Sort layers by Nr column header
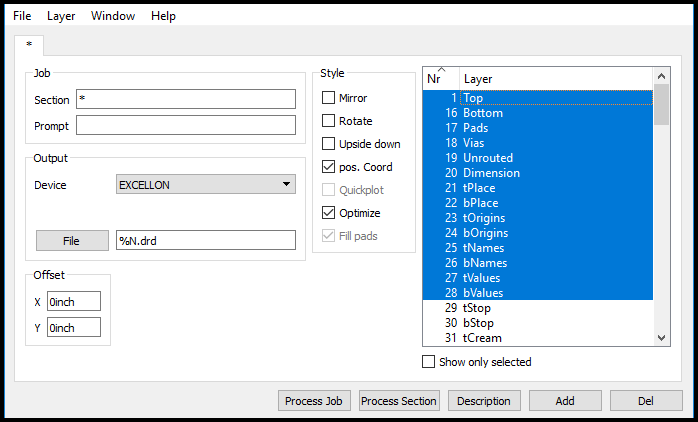The height and width of the screenshot is (422, 698). pyautogui.click(x=440, y=78)
